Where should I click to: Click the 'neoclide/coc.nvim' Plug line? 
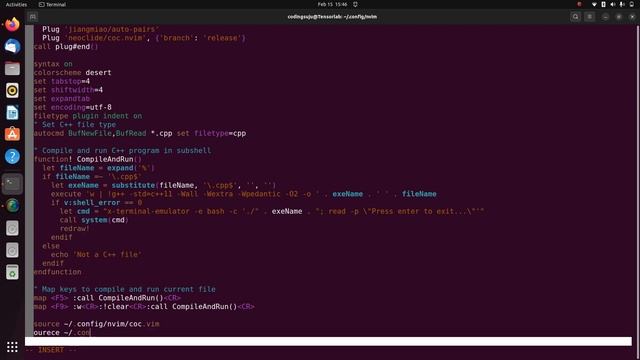[x=144, y=38]
